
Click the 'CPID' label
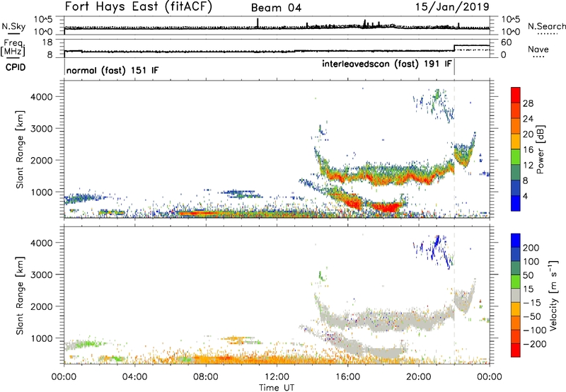click(16, 67)
